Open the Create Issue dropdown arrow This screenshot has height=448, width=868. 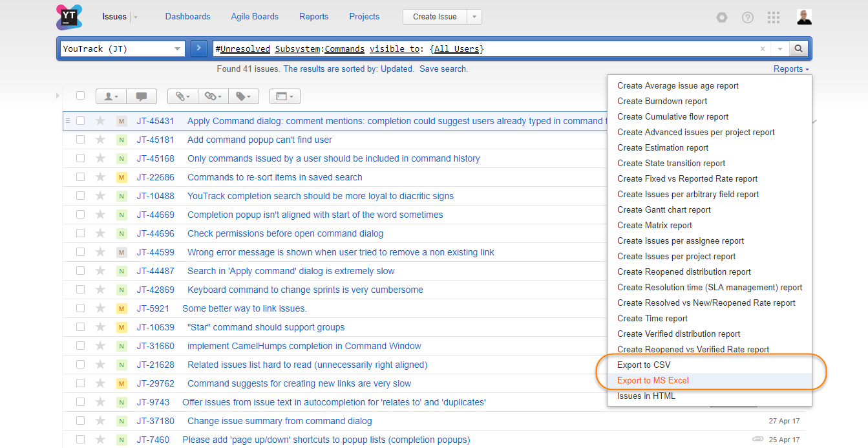click(475, 17)
